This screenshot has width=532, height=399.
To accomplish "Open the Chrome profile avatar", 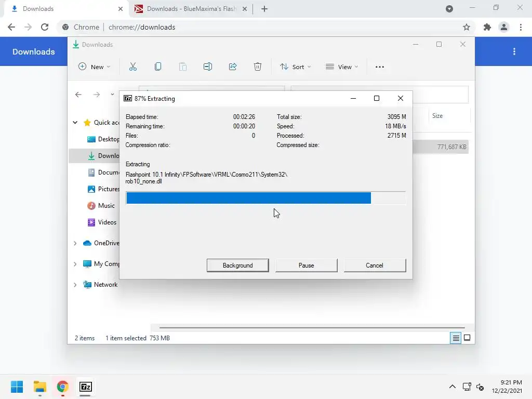I will 504,27.
